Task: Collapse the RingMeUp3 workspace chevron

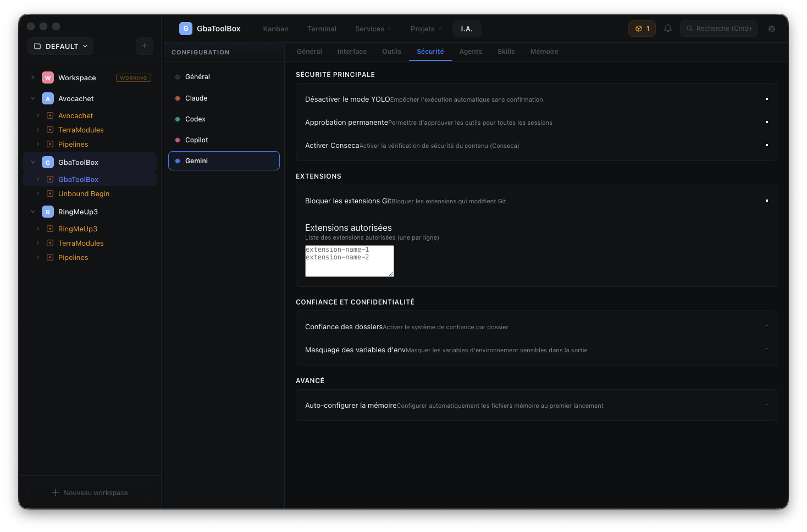Action: click(33, 212)
